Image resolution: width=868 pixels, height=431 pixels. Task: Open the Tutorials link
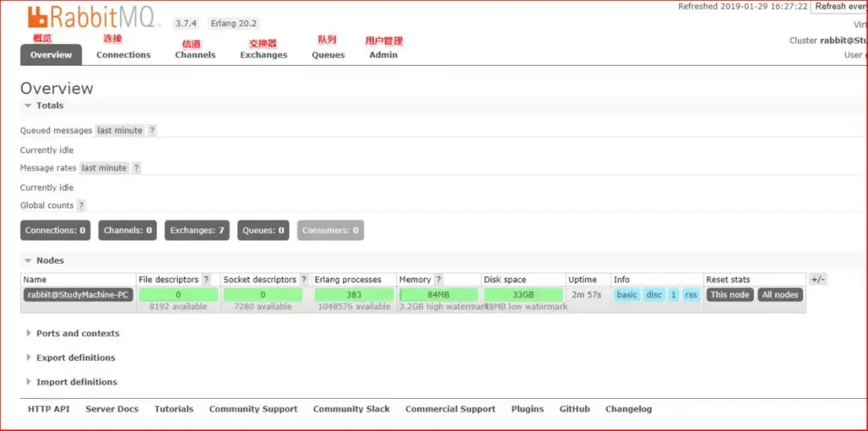tap(174, 409)
